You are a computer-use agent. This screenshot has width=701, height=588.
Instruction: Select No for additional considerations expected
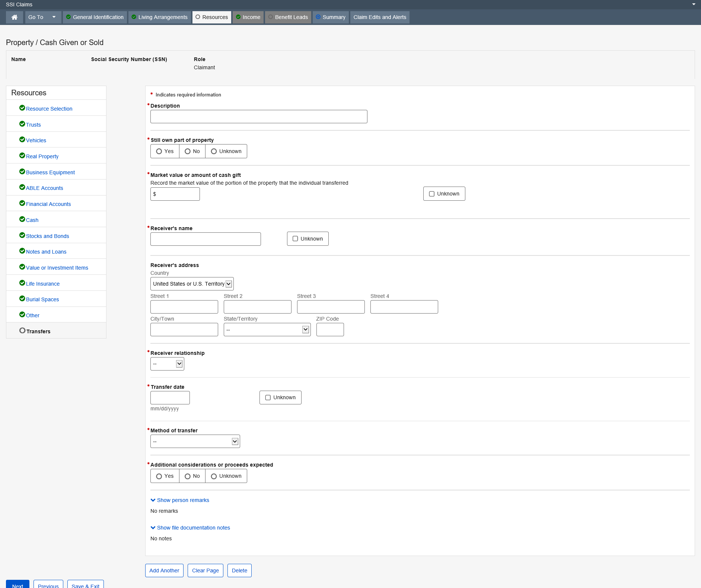(188, 476)
